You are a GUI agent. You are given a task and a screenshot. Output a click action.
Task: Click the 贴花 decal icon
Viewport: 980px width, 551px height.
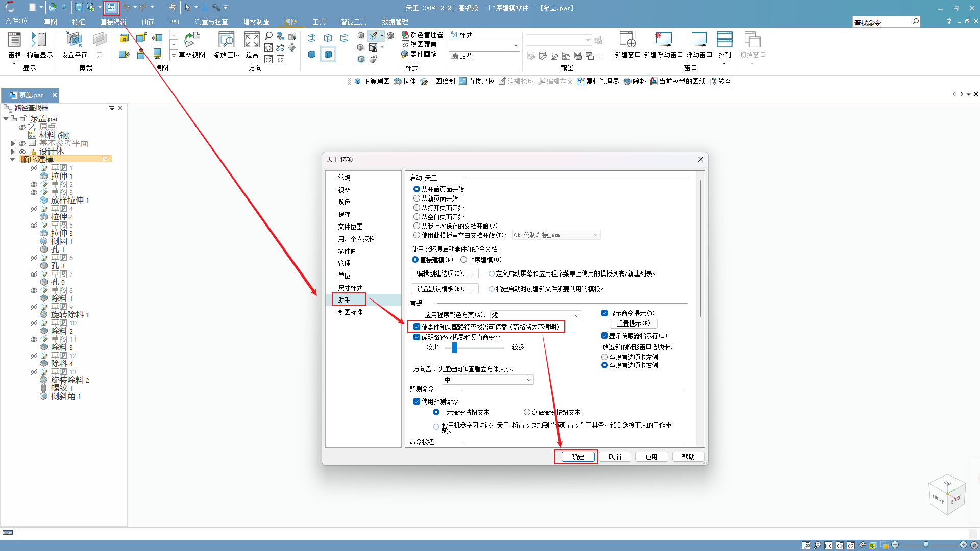pyautogui.click(x=461, y=56)
